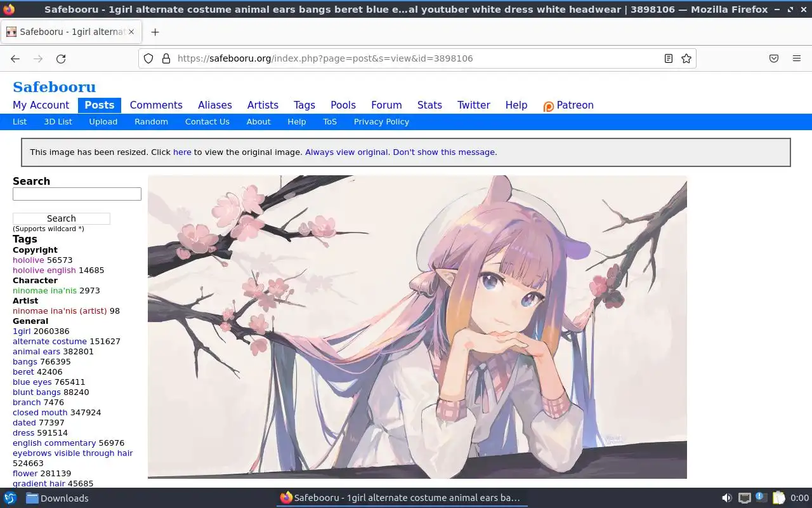Go to Comments section
This screenshot has width=812, height=508.
(x=156, y=105)
